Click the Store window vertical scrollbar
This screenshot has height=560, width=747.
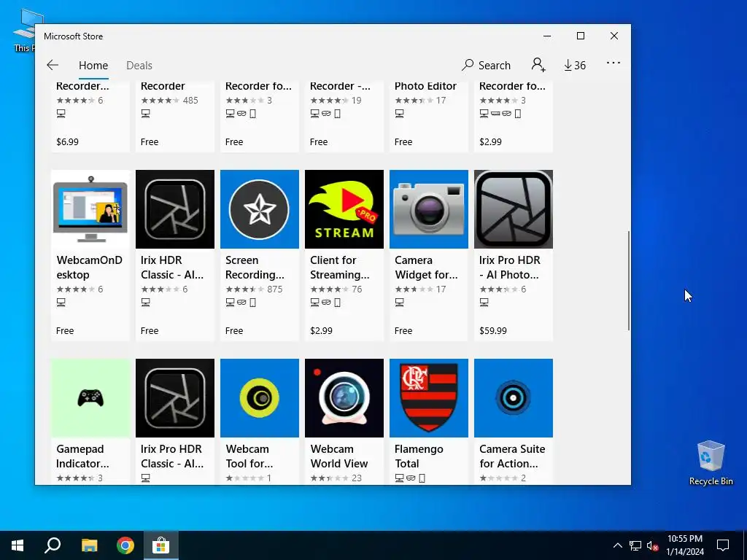tap(628, 281)
